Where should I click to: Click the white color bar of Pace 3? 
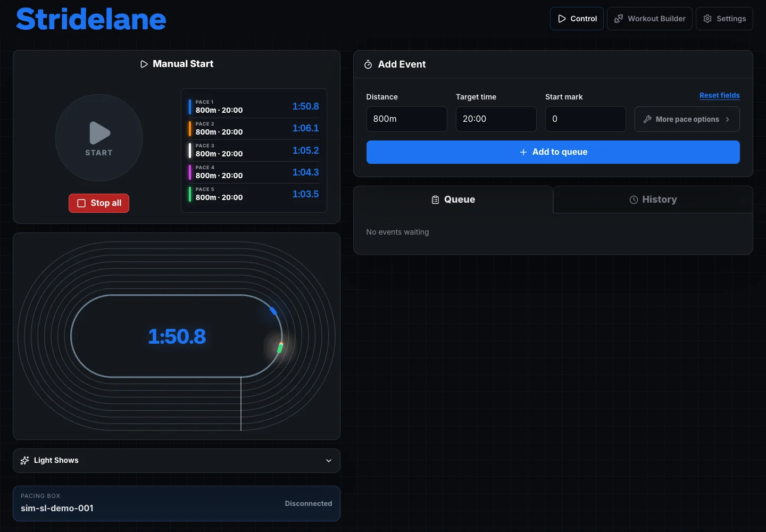pyautogui.click(x=190, y=150)
